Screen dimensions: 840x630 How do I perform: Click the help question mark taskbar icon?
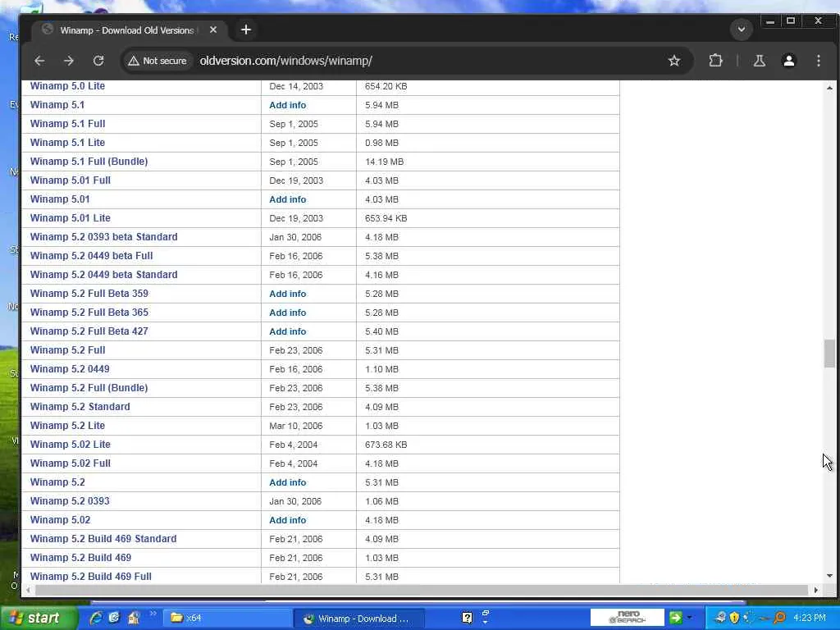(467, 618)
